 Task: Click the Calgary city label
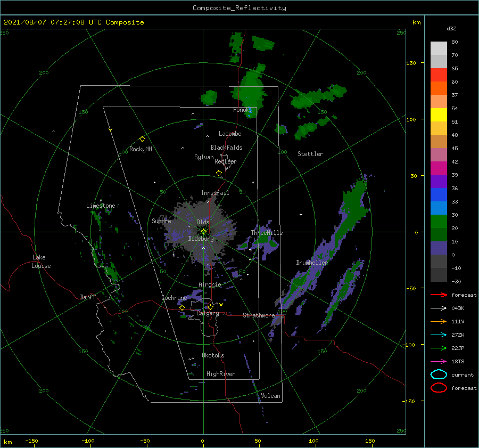[208, 313]
